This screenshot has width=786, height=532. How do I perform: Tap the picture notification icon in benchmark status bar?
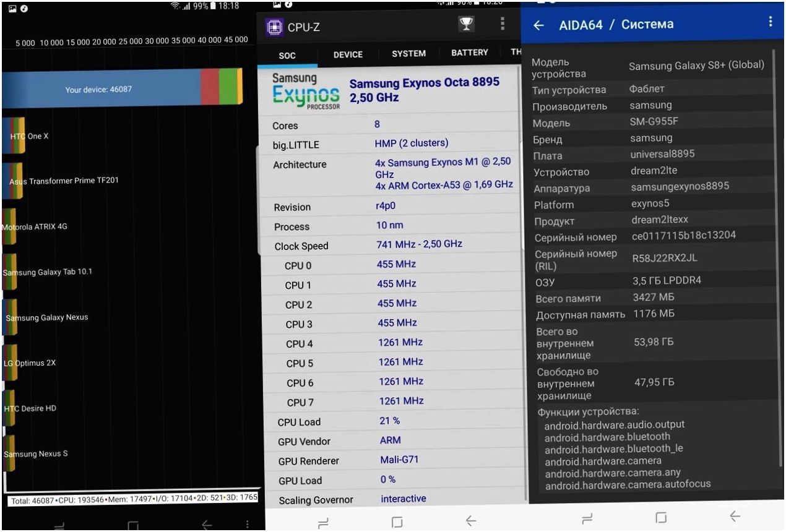[12, 9]
